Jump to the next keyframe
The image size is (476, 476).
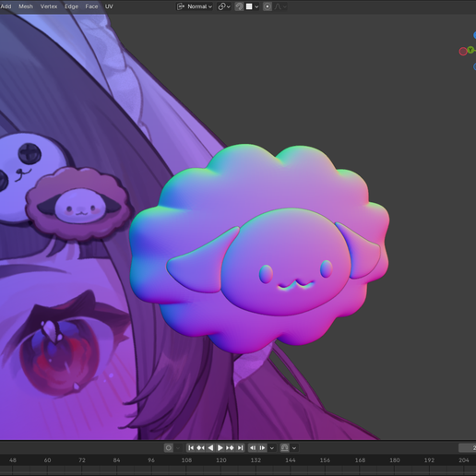pyautogui.click(x=230, y=447)
